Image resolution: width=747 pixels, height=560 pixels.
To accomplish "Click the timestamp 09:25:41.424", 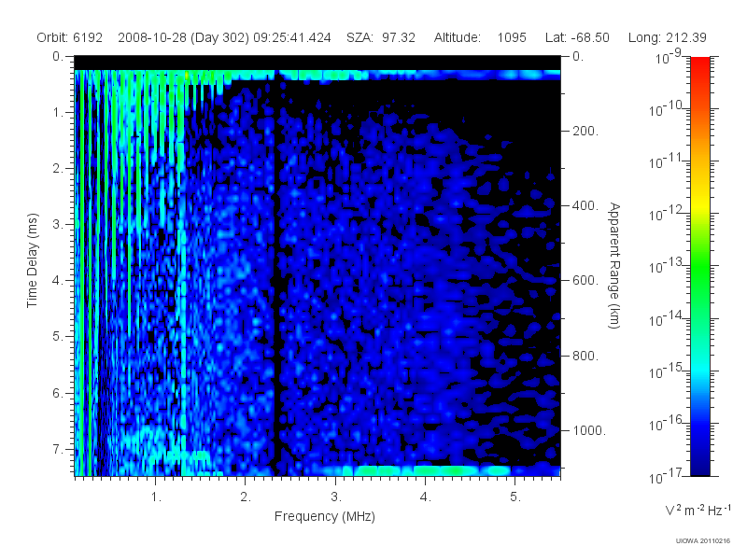I will pos(292,37).
